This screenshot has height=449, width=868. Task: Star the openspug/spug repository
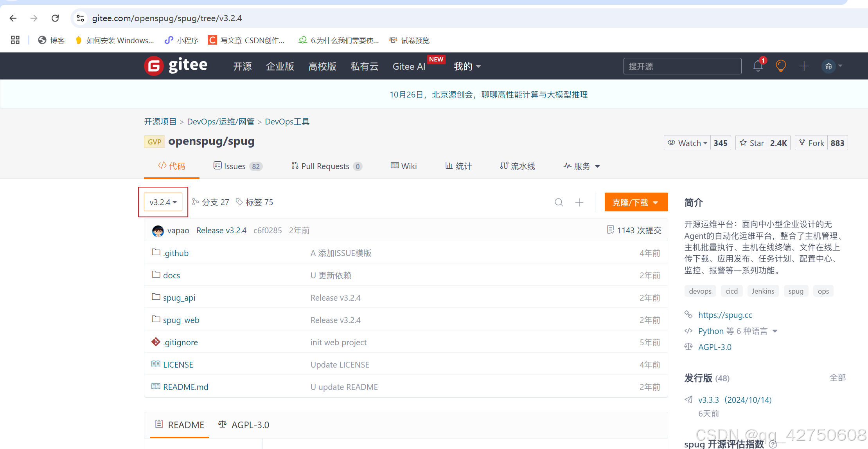point(751,143)
